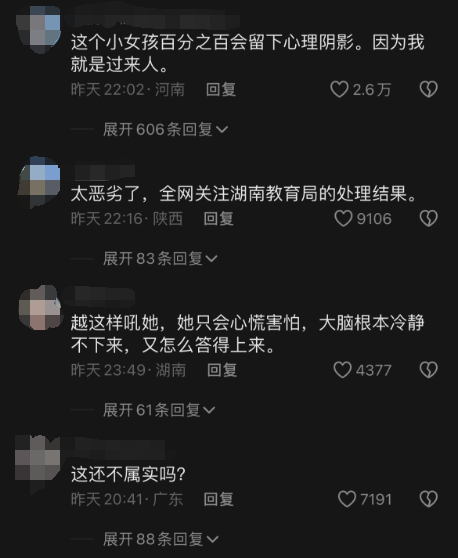Image resolution: width=458 pixels, height=558 pixels.
Task: Open avatar of the 太恶劣了 commenter
Action: (38, 182)
